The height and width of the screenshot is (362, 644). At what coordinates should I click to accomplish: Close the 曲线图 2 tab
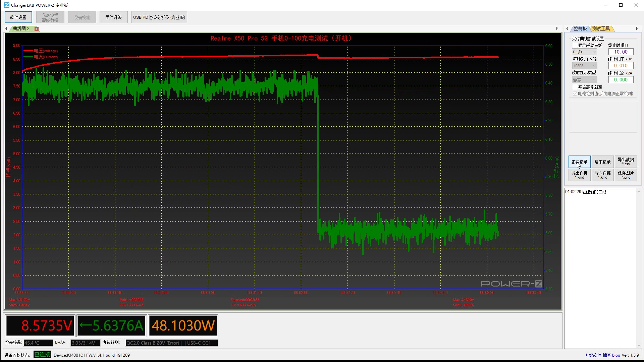(x=37, y=29)
